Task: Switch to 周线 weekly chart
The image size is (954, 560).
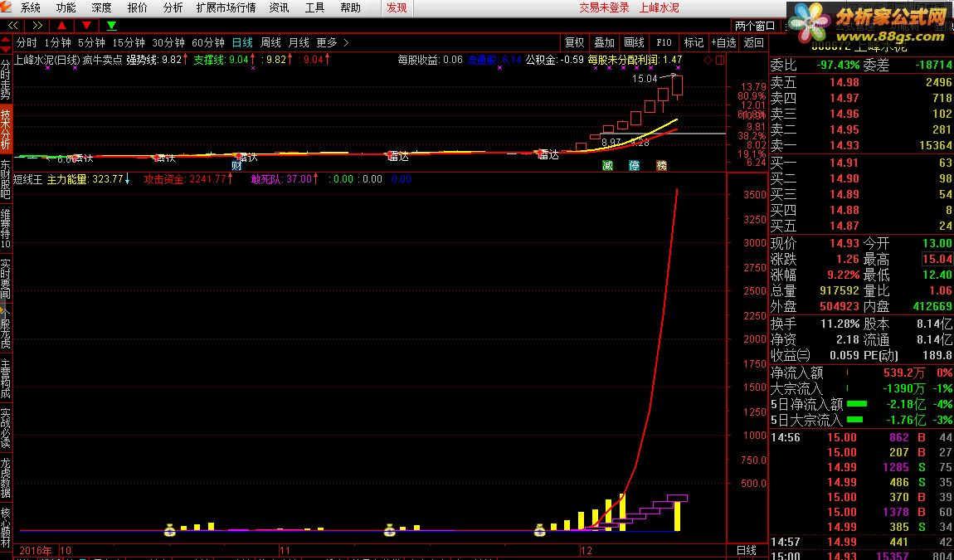Action: point(270,42)
